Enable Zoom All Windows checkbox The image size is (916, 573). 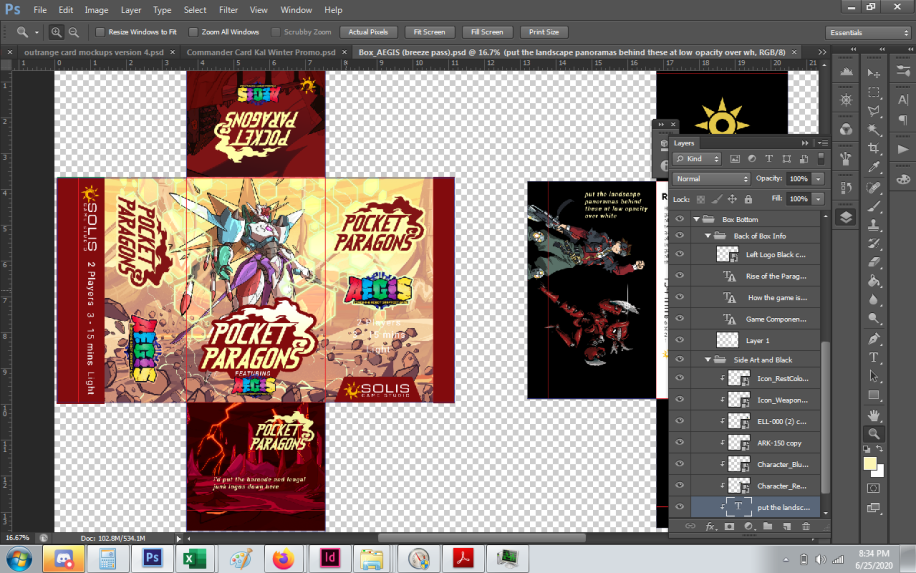pyautogui.click(x=193, y=32)
